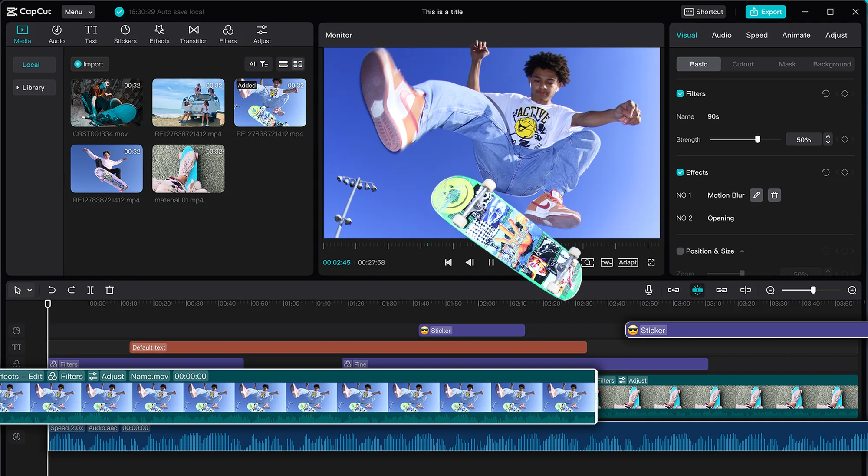Toggle the sticker track icon
The image size is (868, 476).
point(16,331)
